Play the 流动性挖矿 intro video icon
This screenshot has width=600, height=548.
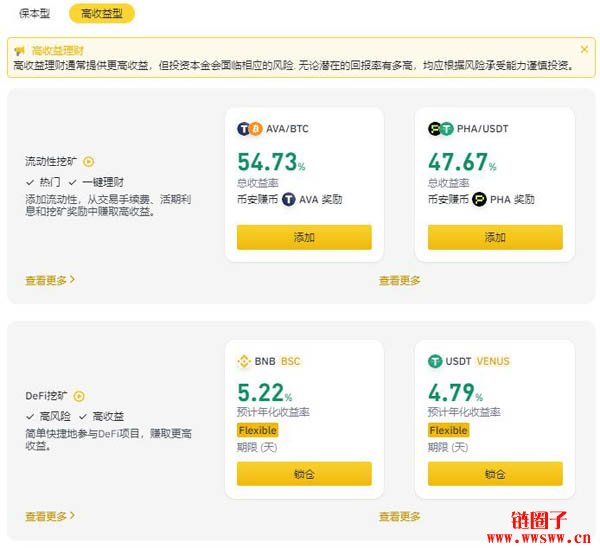(x=88, y=161)
